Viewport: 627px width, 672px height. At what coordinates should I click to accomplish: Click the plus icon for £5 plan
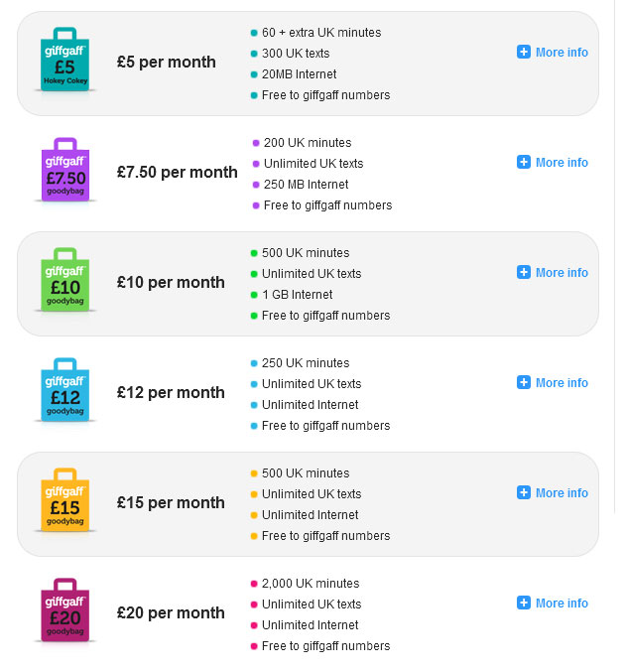click(x=524, y=52)
